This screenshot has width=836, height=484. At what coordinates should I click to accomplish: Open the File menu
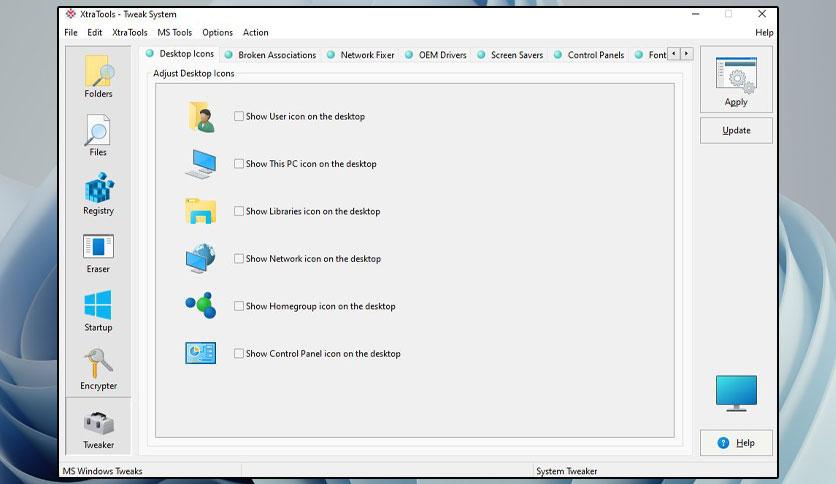coord(71,33)
